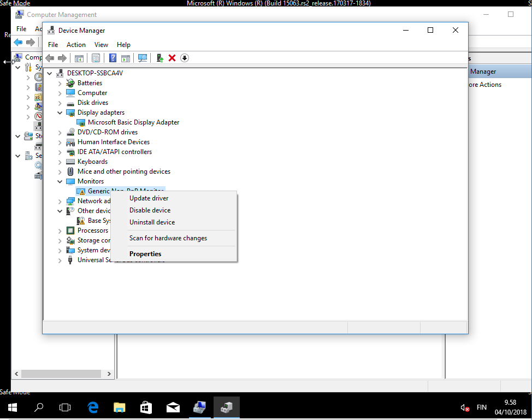
Task: Collapse the Monitors category
Action: tap(60, 181)
